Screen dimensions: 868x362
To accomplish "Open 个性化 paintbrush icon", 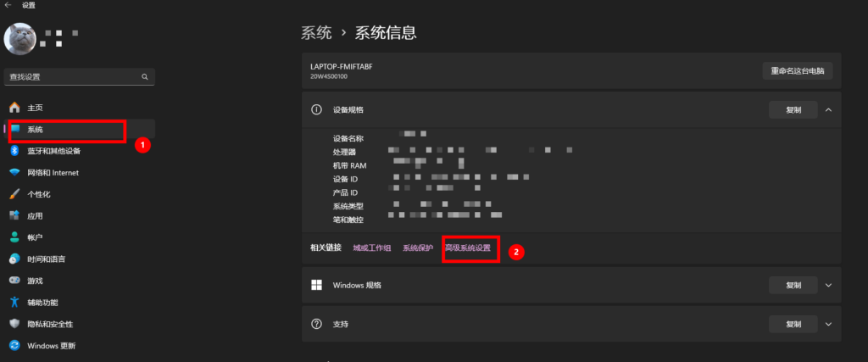I will tap(14, 194).
